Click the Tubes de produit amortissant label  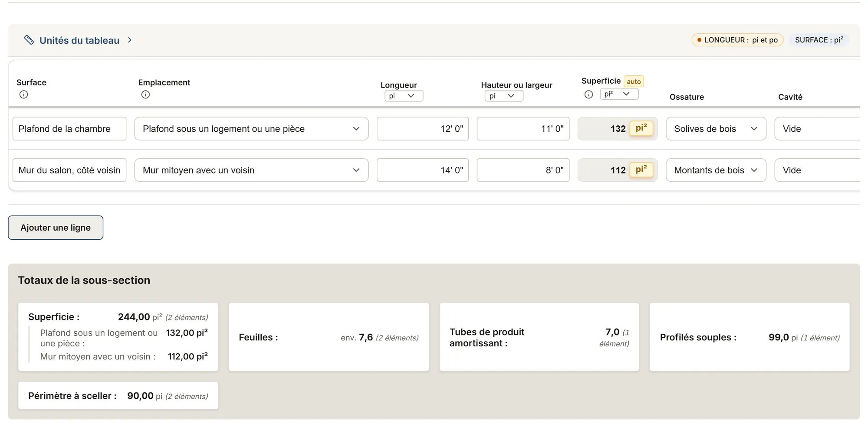click(x=487, y=337)
